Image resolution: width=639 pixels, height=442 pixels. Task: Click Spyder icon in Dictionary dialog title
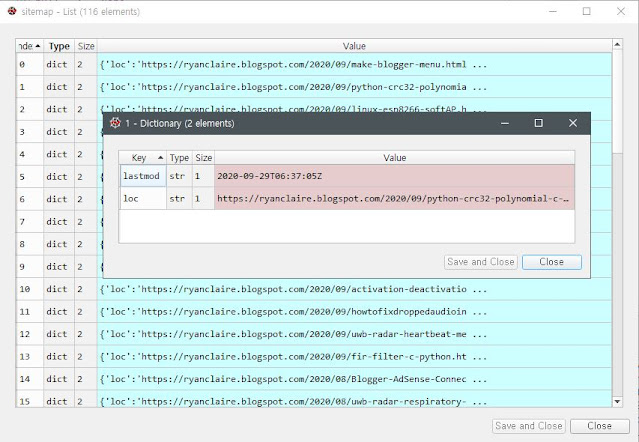(115, 123)
